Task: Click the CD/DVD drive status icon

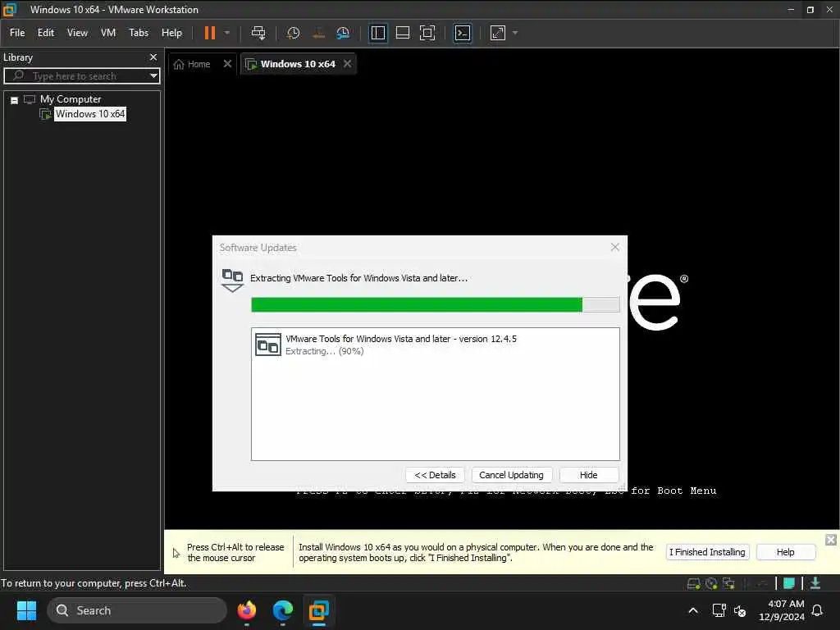Action: [711, 583]
